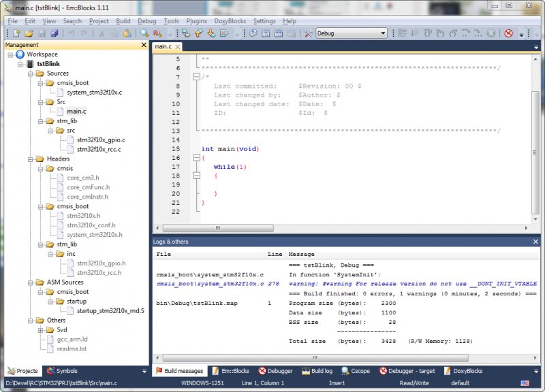The width and height of the screenshot is (545, 392).
Task: Collapse the Sources folder
Action: [x=31, y=73]
